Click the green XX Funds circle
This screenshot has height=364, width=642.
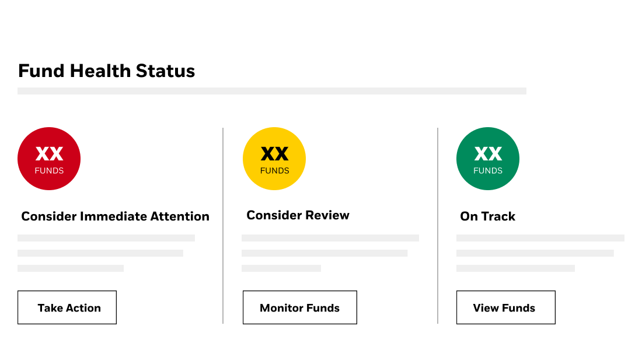(x=488, y=159)
